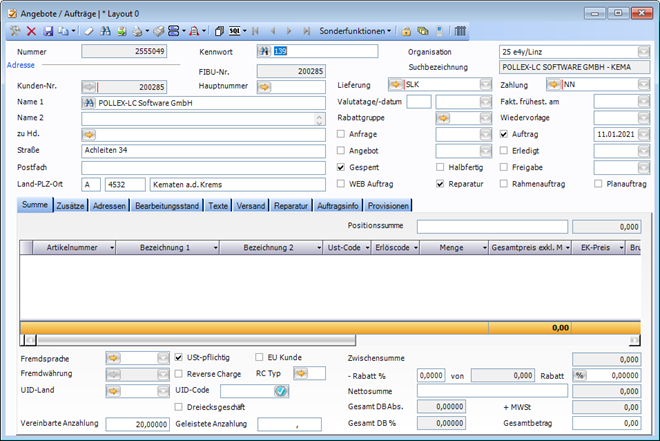Click the padlock icon in toolbar
This screenshot has width=660, height=441.
(x=406, y=31)
